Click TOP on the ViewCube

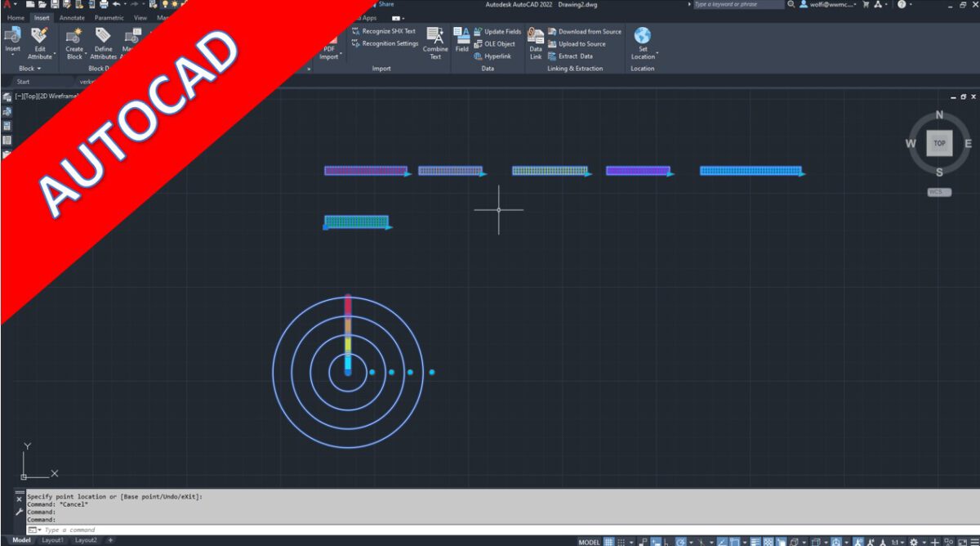pos(939,143)
